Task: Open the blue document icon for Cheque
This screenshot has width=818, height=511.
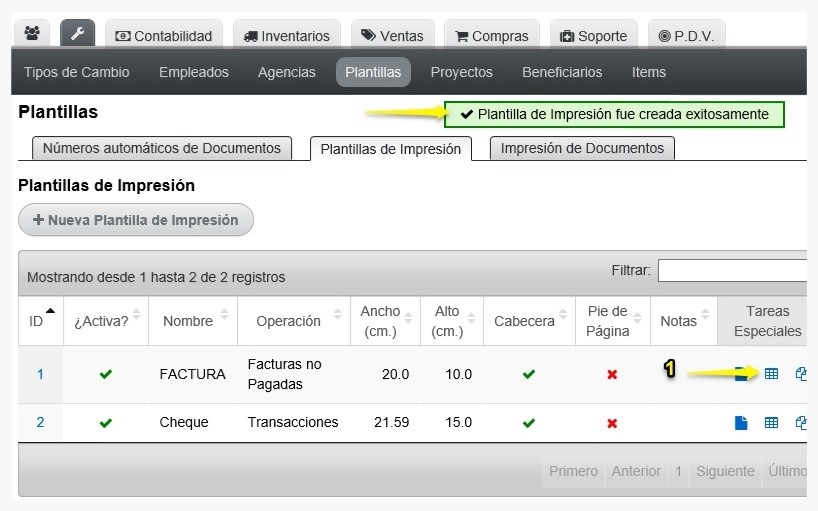Action: [x=741, y=422]
